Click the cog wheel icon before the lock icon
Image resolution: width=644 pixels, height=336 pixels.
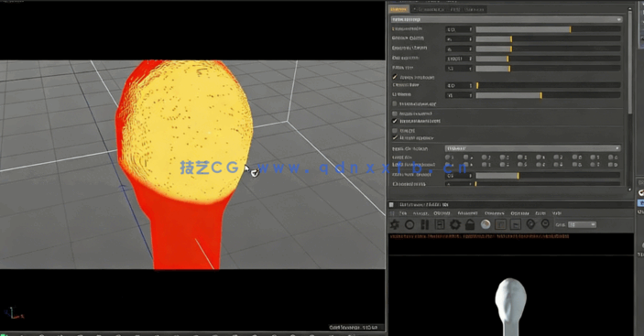pyautogui.click(x=455, y=224)
